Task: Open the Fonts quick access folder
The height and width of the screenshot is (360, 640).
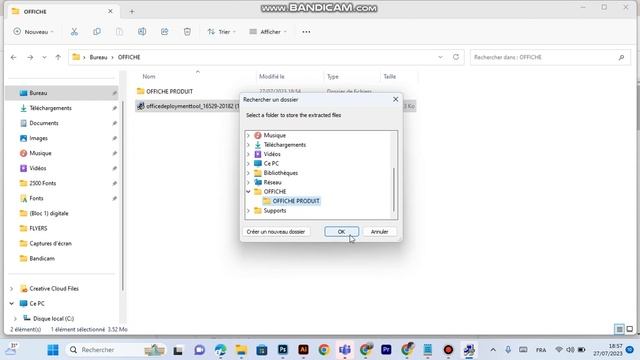Action: click(36, 198)
